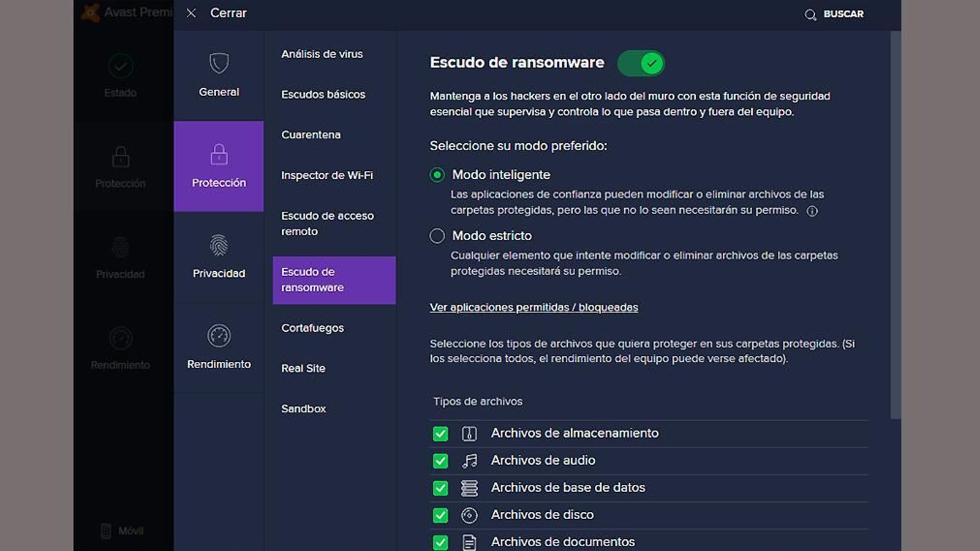This screenshot has height=551, width=980.
Task: Click the music note icon beside Archivos de audio
Action: [469, 460]
